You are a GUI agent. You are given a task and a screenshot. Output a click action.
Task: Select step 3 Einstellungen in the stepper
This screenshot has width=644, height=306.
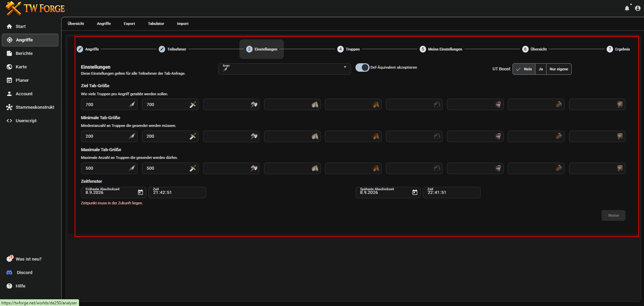click(x=262, y=49)
